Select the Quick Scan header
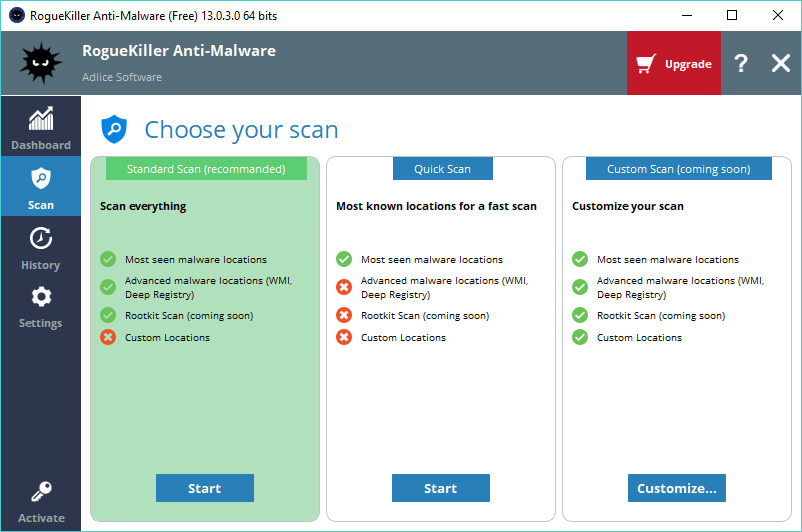The height and width of the screenshot is (532, 802). 442,169
